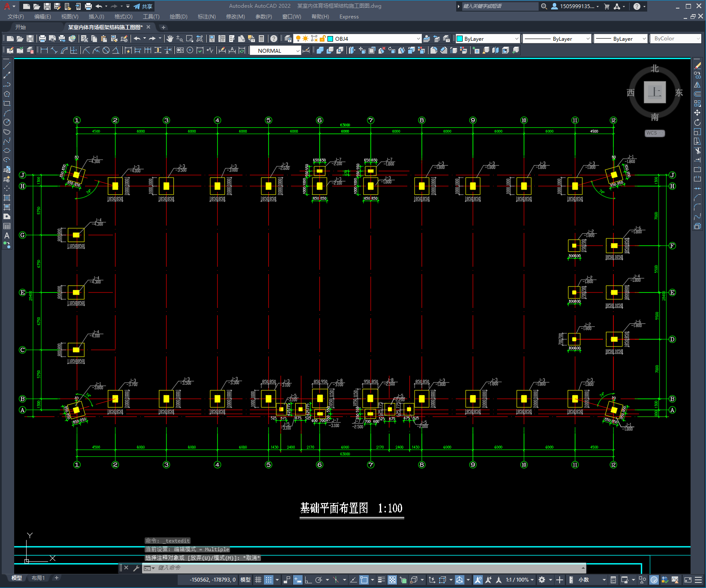Click the WCS button under the ViewCube
The image size is (706, 588).
tap(654, 133)
